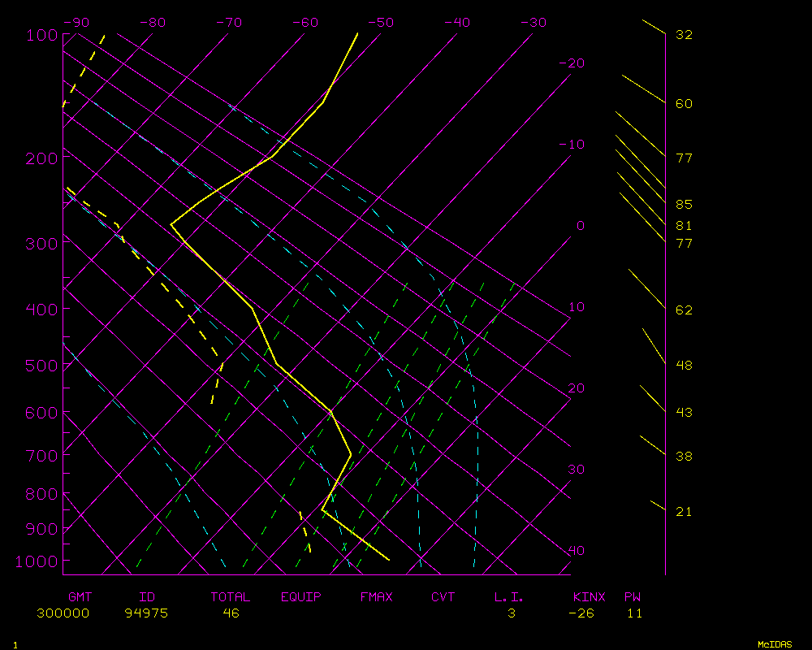812x650 pixels.
Task: Select the EQUIP header label
Action: [301, 597]
